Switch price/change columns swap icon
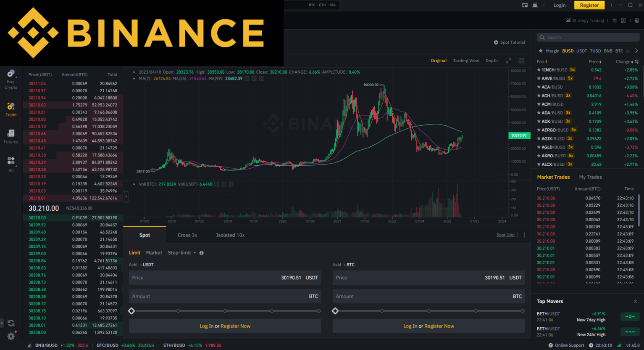Viewport: 644px width, 350px height. (x=637, y=62)
